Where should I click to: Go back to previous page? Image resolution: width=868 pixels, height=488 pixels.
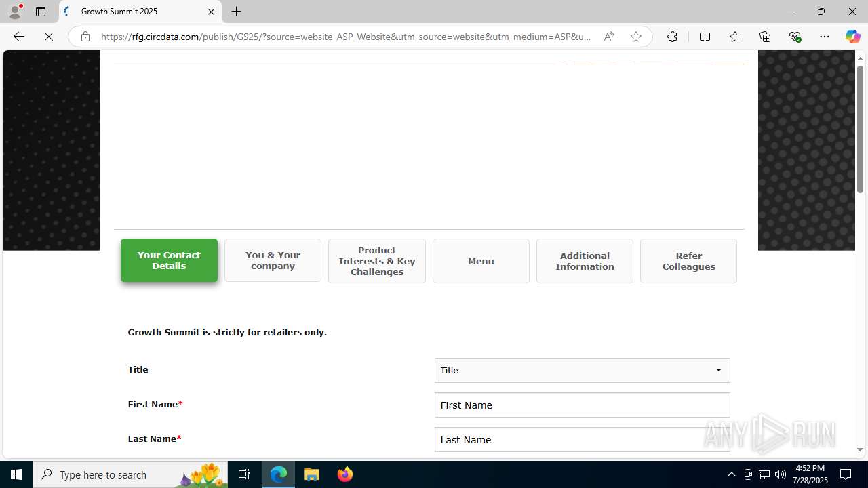(19, 37)
